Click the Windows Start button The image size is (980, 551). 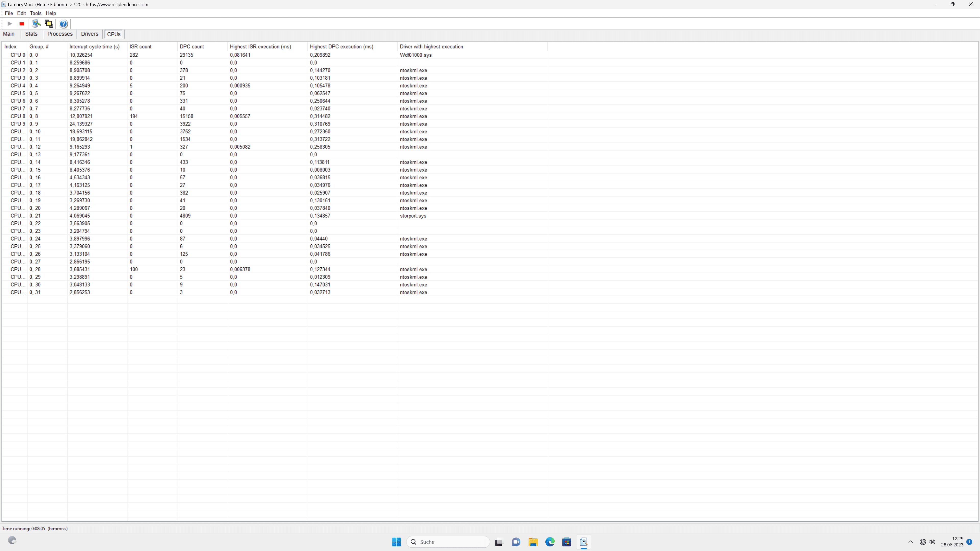(396, 542)
